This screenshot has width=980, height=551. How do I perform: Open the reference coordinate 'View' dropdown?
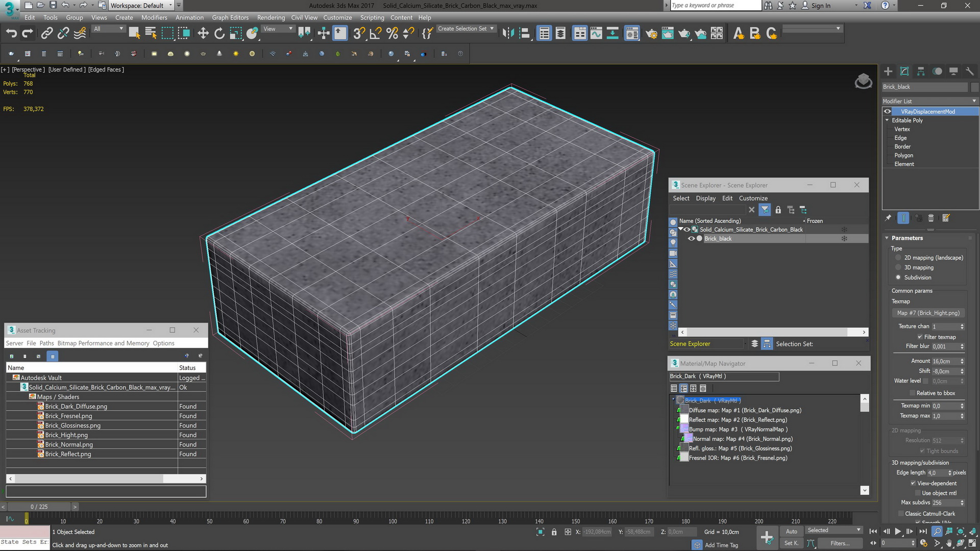pyautogui.click(x=278, y=29)
